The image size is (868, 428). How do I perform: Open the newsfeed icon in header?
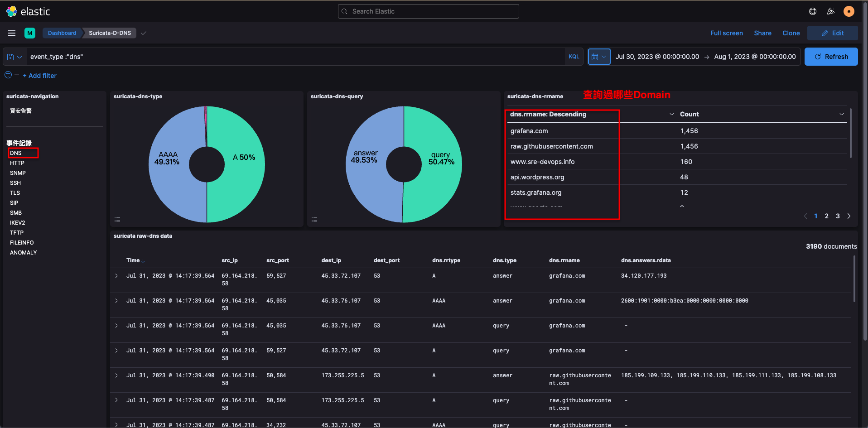pos(831,11)
